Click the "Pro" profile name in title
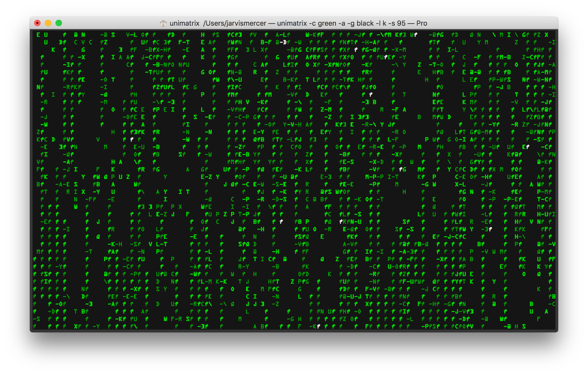Image resolution: width=588 pixels, height=375 pixels. click(422, 24)
